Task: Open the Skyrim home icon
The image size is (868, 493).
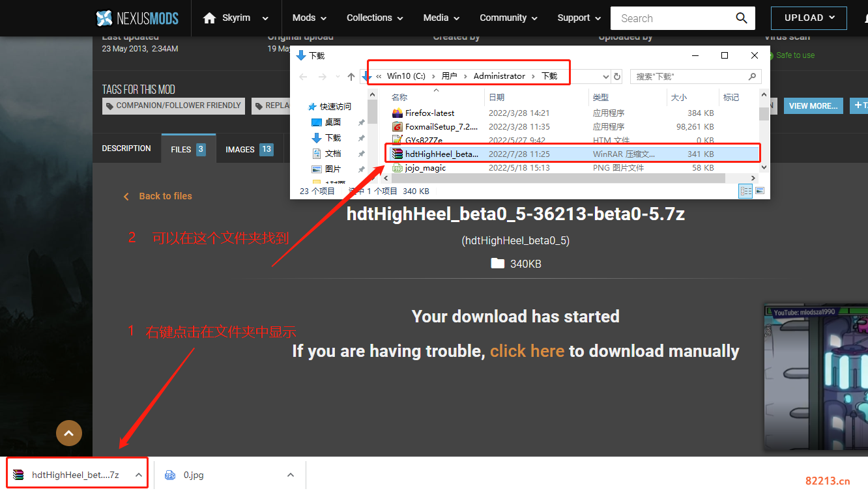Action: click(209, 18)
